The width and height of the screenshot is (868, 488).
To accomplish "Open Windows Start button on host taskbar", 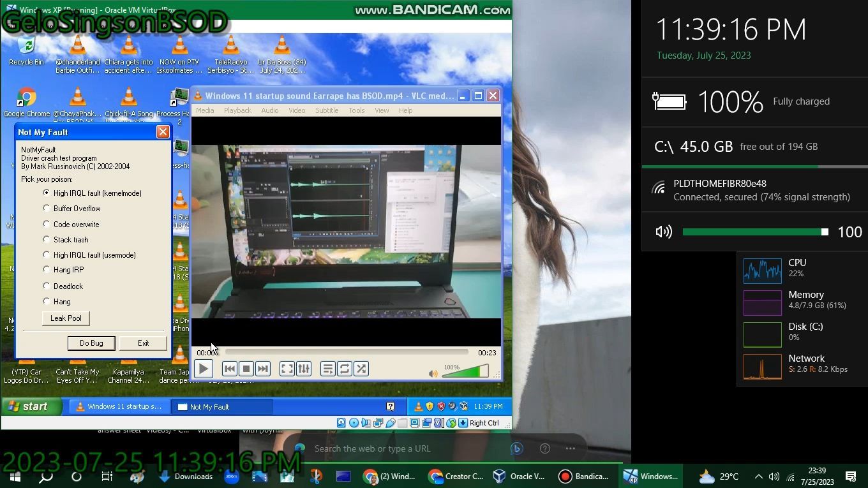I will click(x=15, y=477).
